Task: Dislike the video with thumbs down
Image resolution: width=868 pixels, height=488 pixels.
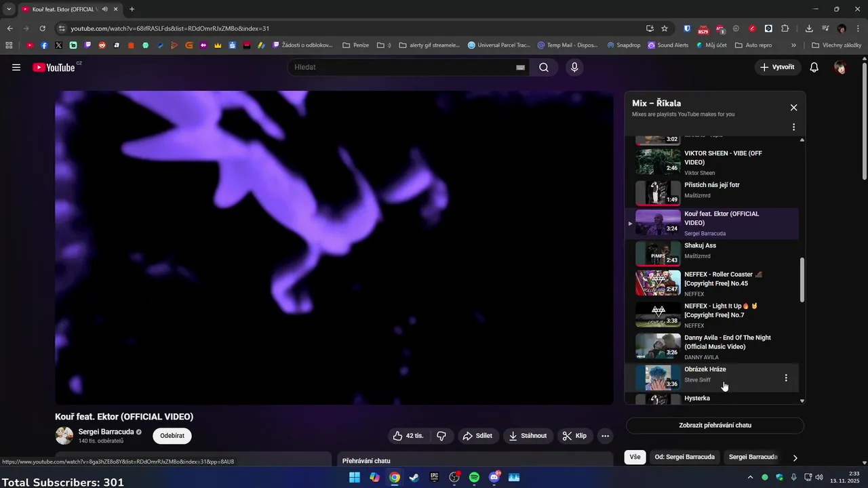Action: pos(441,436)
